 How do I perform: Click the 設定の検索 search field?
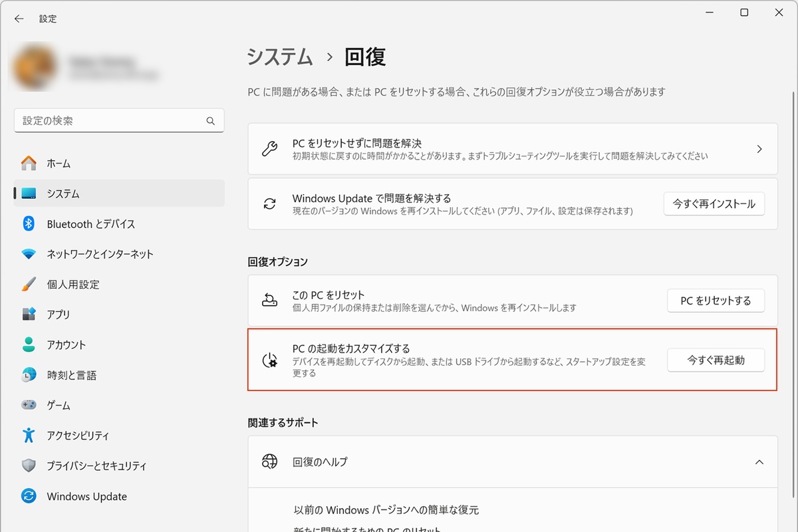coord(113,121)
